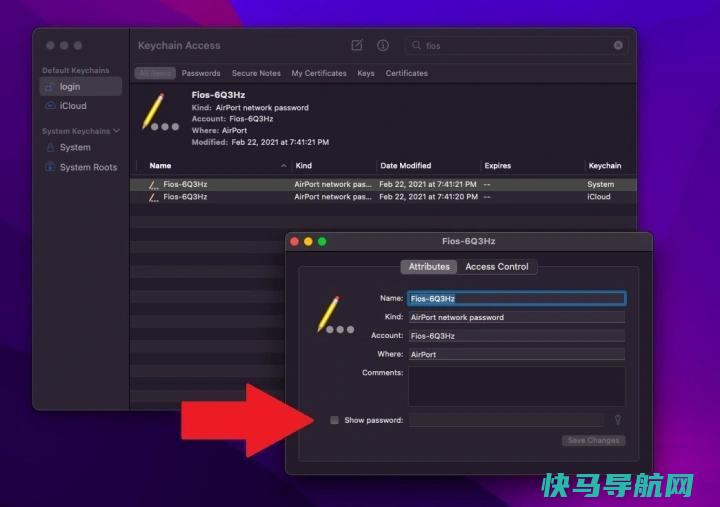Select the Fios-6Q3Hz row in System keychain

(383, 185)
